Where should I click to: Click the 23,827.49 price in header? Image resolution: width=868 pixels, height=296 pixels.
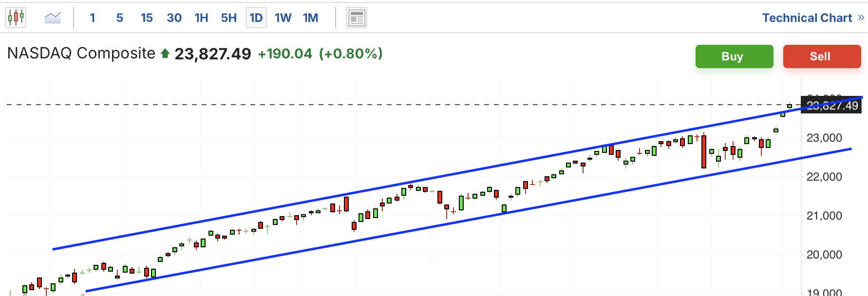[x=213, y=54]
